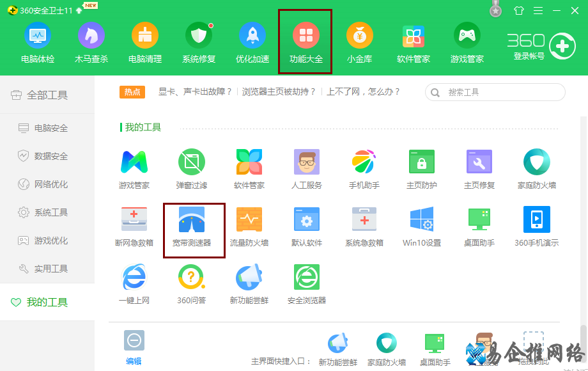Open 显卡、声卡出故障 help link
Image resolution: width=588 pixels, height=371 pixels.
click(x=196, y=91)
